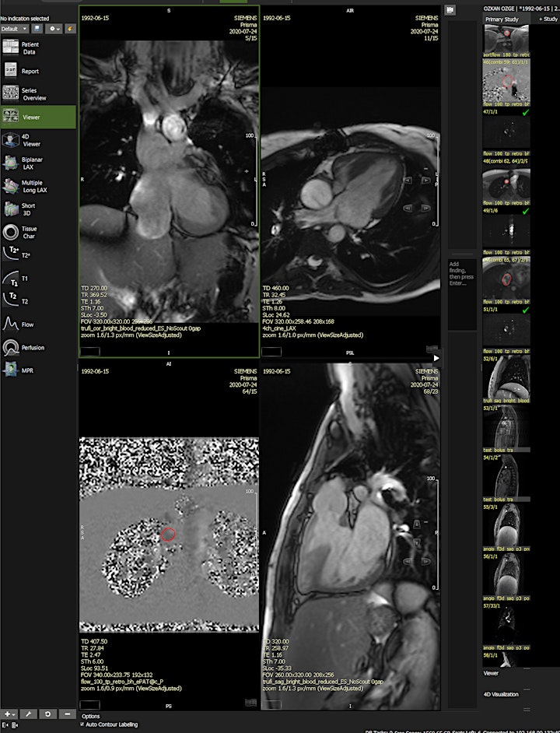Viewport: 560px width, 733px height.
Task: Click the circular reset arrow button
Action: pyautogui.click(x=47, y=714)
